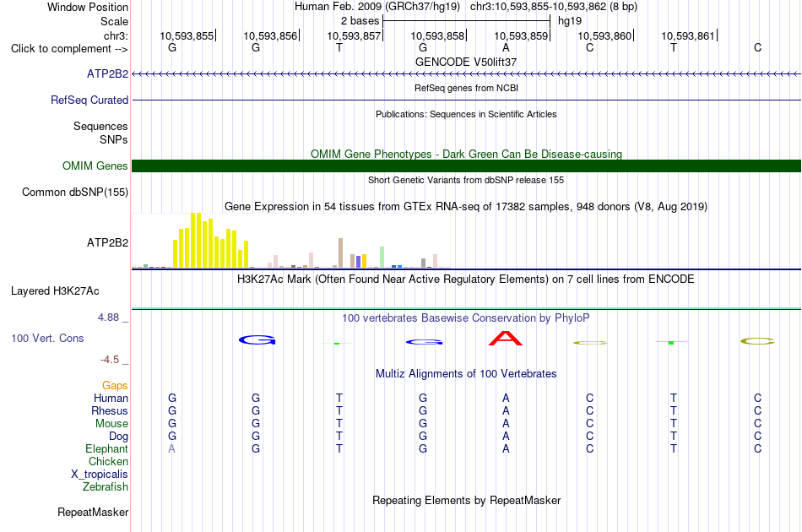
Task: Click the Common dbSNP(155) track label
Action: point(75,192)
